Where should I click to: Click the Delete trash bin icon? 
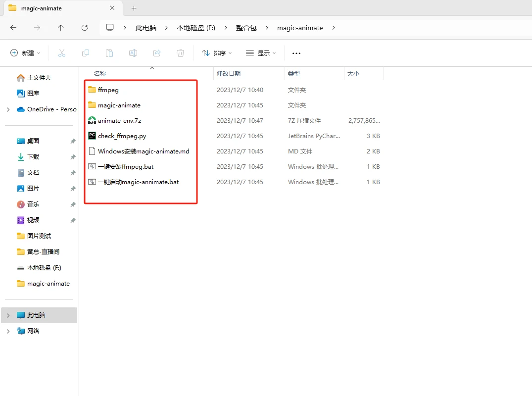[x=181, y=53]
